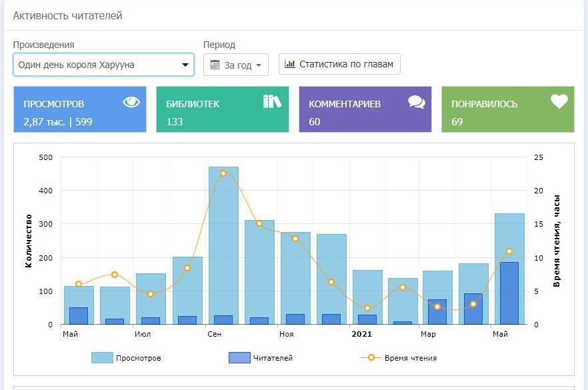The width and height of the screenshot is (588, 390).
Task: Click the Понравилось 69 stat card
Action: point(507,109)
